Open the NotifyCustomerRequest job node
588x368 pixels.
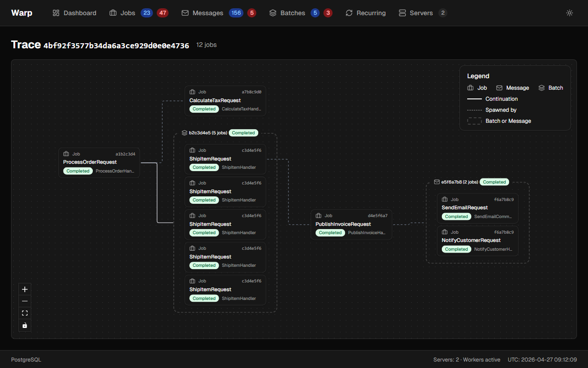pyautogui.click(x=477, y=241)
